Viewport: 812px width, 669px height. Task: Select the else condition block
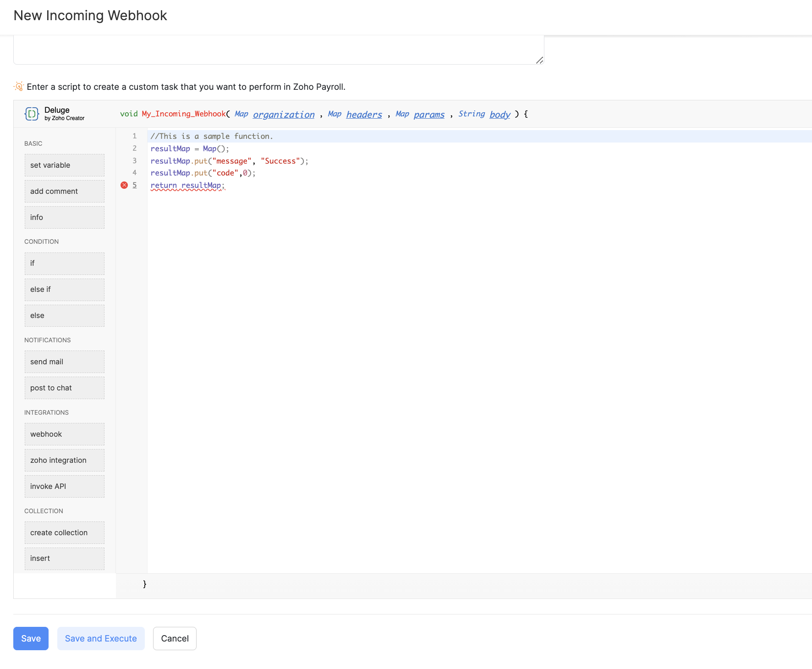pos(65,316)
